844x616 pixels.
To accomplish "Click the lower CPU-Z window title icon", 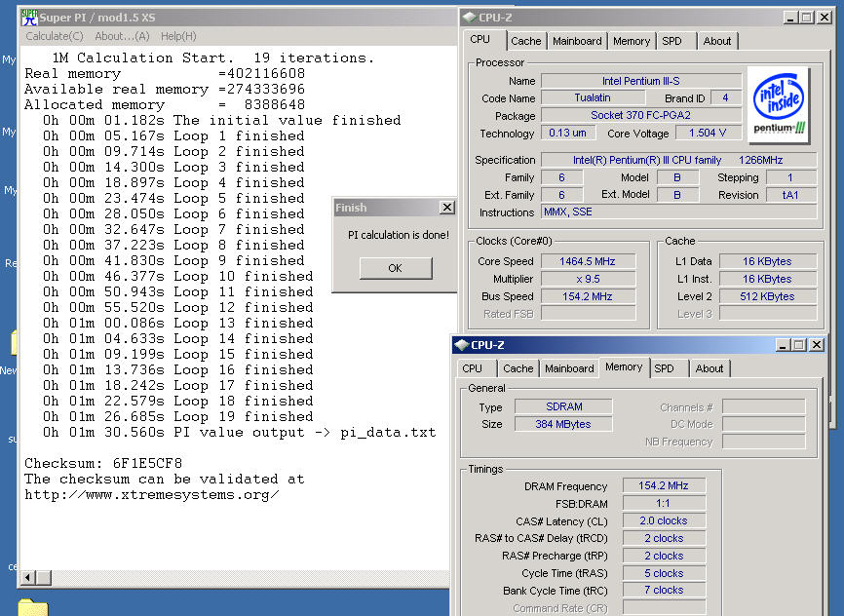I will (461, 345).
